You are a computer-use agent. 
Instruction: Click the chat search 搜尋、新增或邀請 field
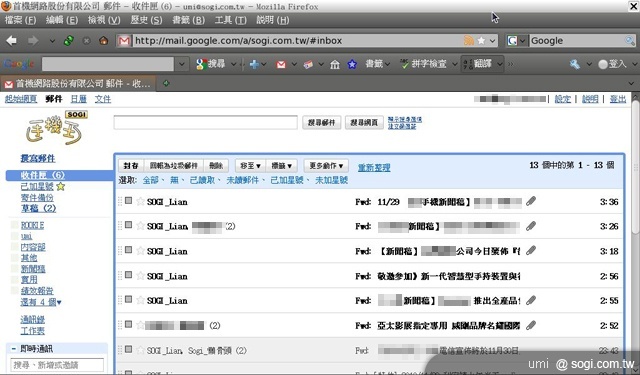[x=57, y=364]
